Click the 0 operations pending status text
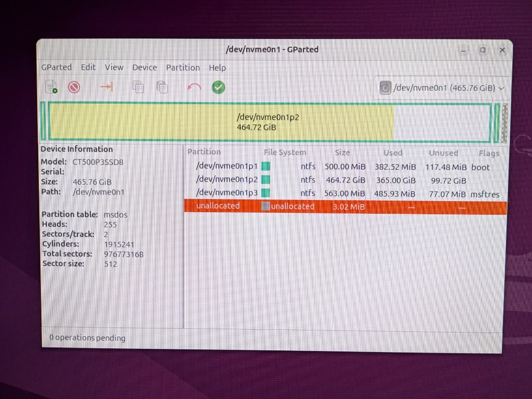The image size is (532, 399). pos(87,338)
